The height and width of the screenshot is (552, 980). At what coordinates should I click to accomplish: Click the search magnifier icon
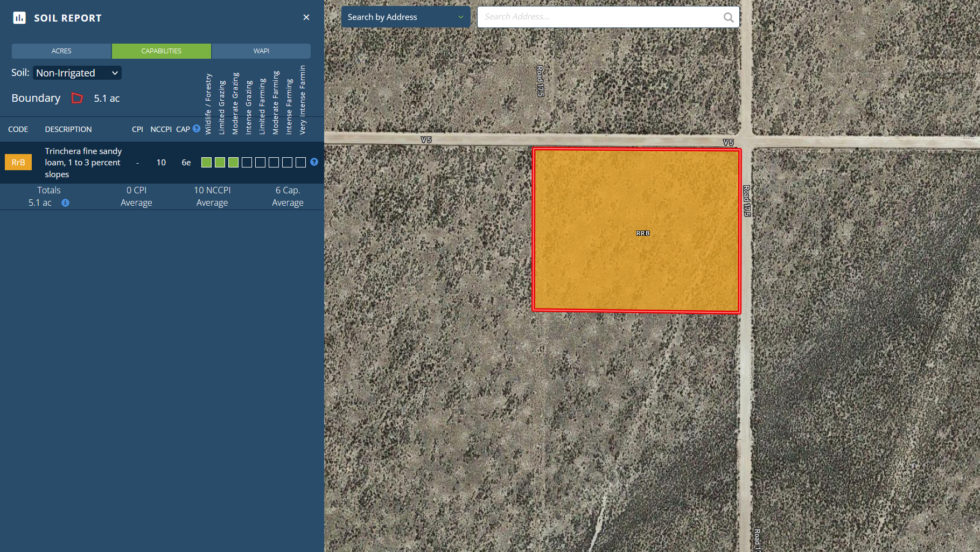tap(728, 17)
